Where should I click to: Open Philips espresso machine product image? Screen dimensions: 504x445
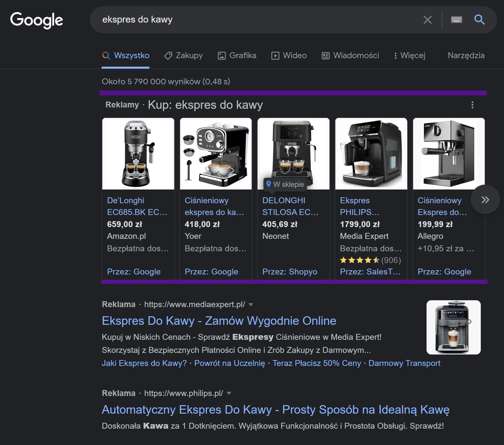[371, 154]
